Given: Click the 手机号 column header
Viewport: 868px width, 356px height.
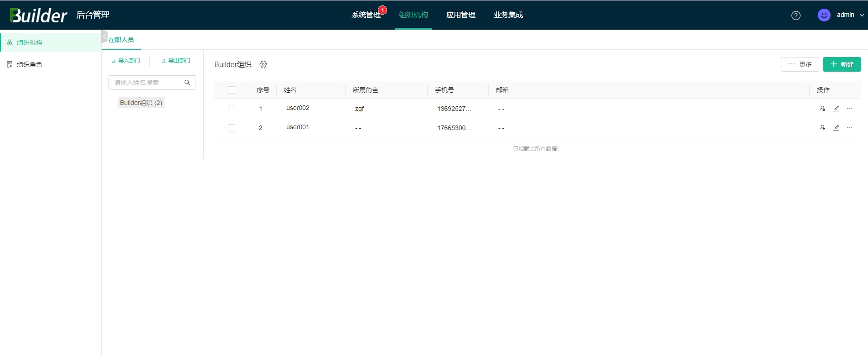Looking at the screenshot, I should (444, 90).
